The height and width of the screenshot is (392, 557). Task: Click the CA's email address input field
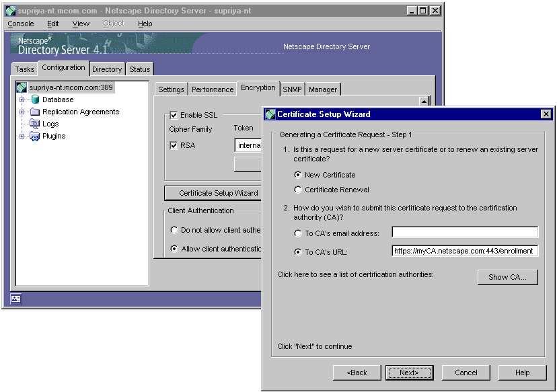point(465,232)
